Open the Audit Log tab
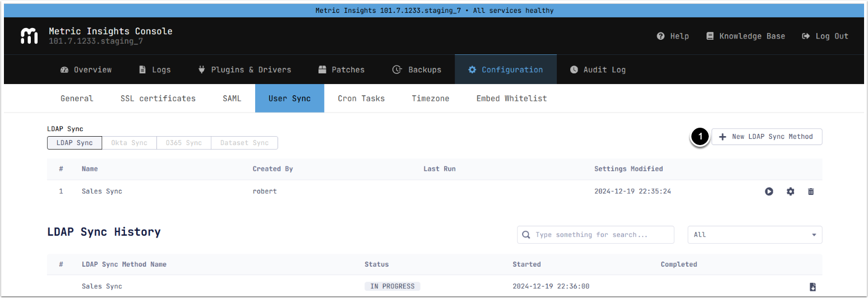This screenshot has width=868, height=298. coord(598,69)
